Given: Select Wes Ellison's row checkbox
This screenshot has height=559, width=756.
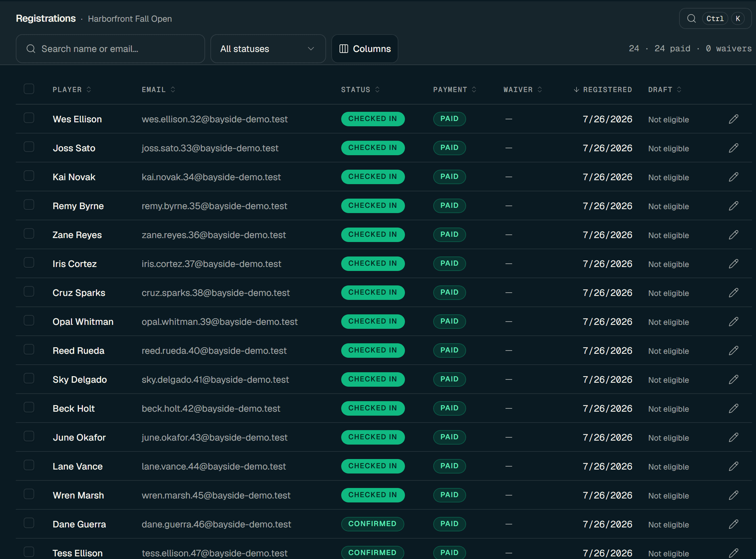Looking at the screenshot, I should click(29, 118).
